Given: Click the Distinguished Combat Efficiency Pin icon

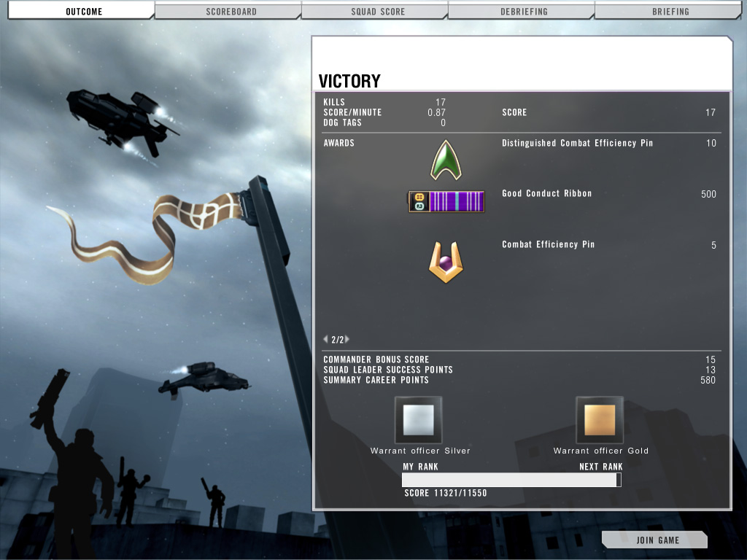Looking at the screenshot, I should (x=447, y=160).
